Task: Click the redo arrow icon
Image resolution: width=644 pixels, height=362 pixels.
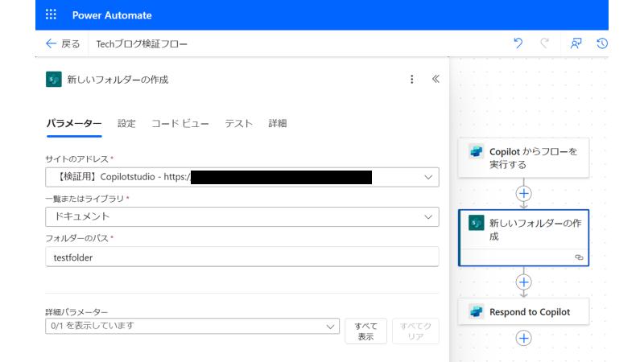Action: 545,43
